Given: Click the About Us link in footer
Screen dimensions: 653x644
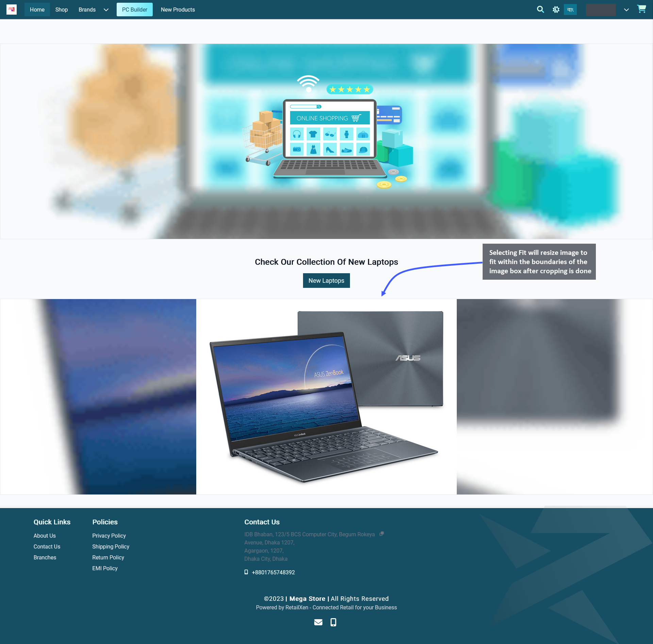Looking at the screenshot, I should pyautogui.click(x=44, y=536).
